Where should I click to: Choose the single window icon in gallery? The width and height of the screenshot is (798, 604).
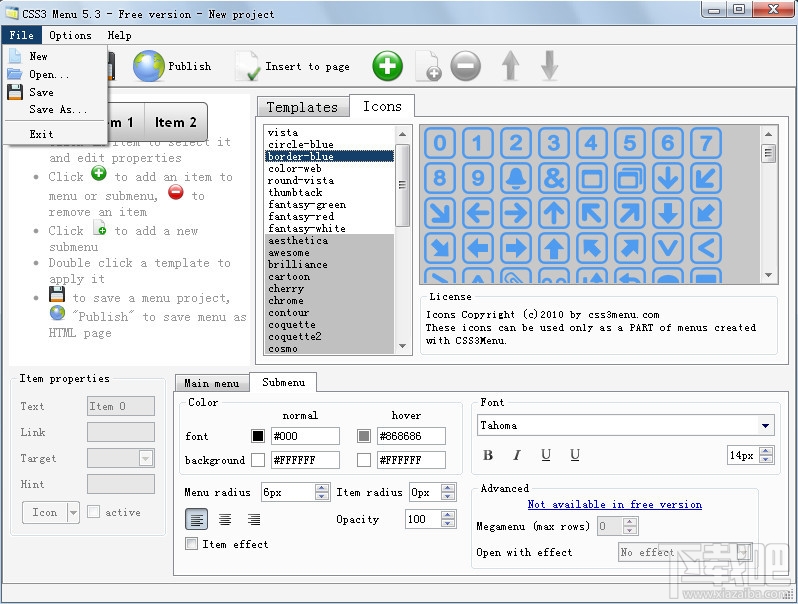tap(591, 178)
